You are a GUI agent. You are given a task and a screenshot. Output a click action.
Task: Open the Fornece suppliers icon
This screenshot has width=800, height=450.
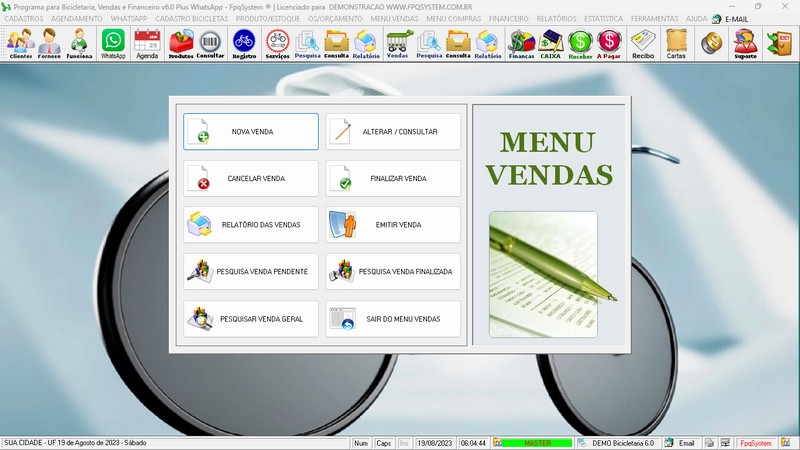tap(49, 44)
